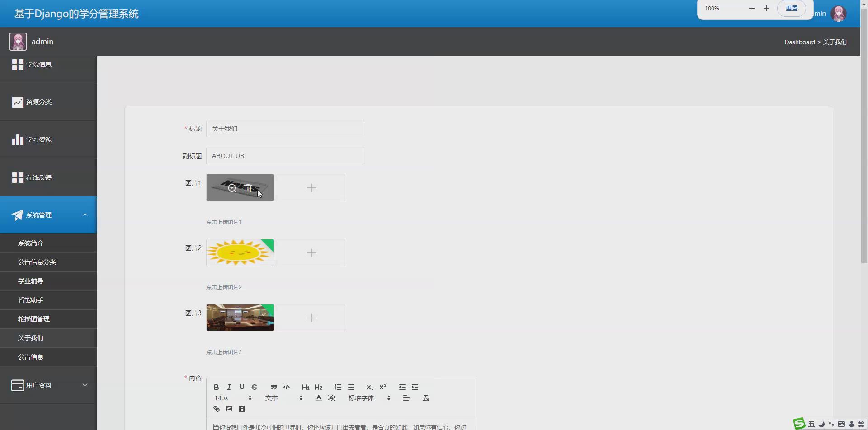The height and width of the screenshot is (430, 868).
Task: Click the 副标题 input field with ABOUT US
Action: tap(285, 156)
